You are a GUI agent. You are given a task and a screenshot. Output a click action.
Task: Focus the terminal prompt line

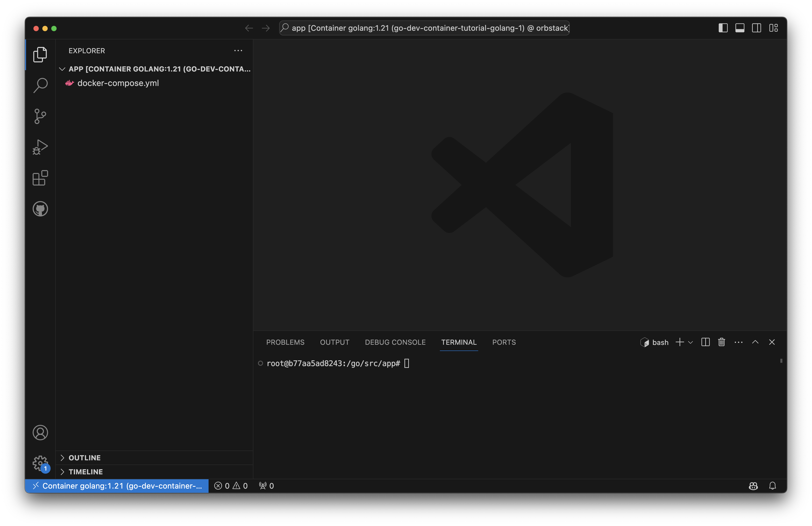(338, 363)
